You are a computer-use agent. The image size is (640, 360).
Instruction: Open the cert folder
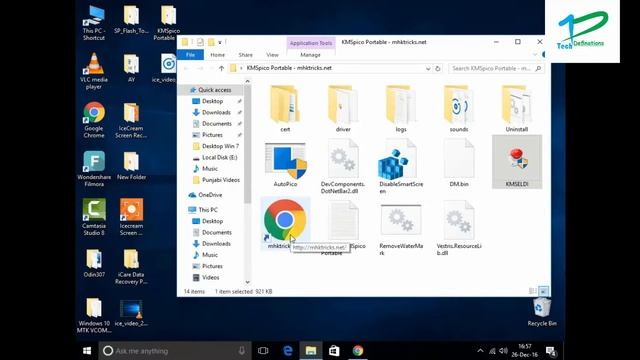(285, 108)
